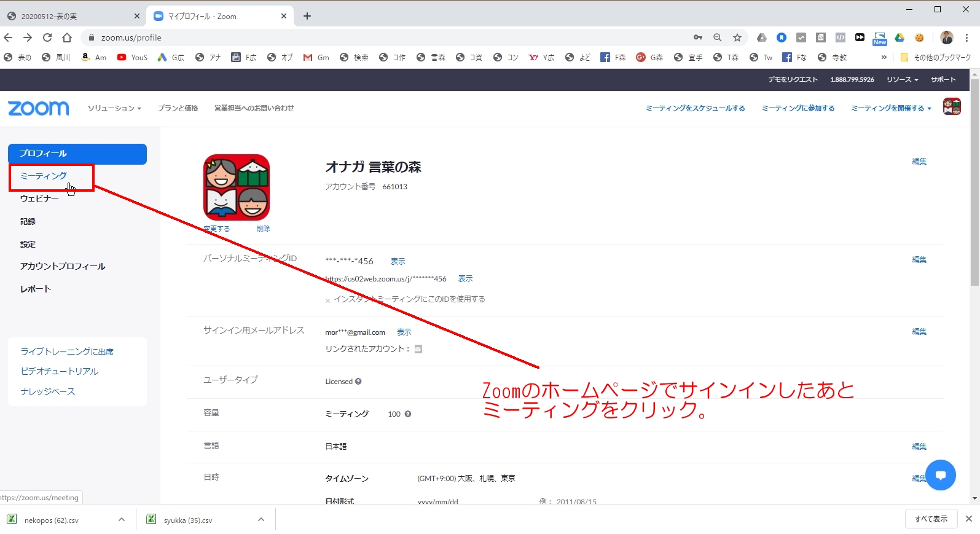
Task: Open その他のブックマーク folder
Action: (935, 57)
